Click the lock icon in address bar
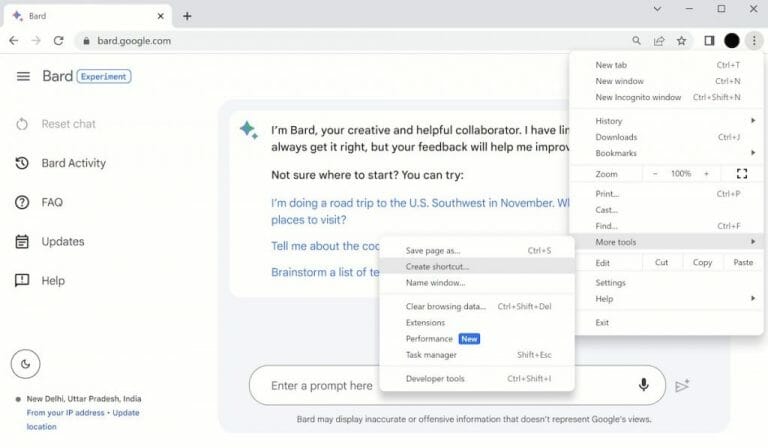The width and height of the screenshot is (768, 448). (x=86, y=41)
